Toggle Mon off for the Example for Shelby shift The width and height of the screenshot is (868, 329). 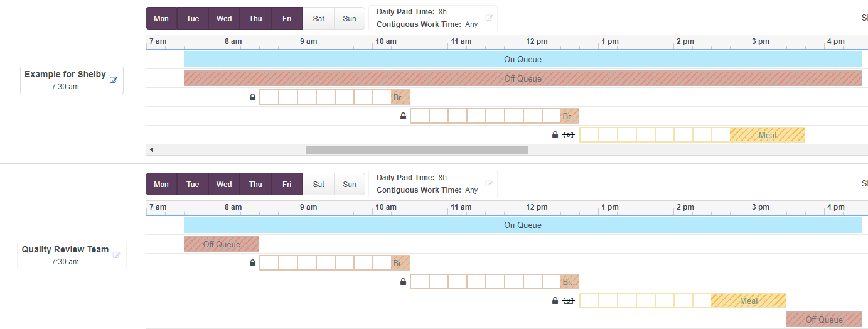161,19
